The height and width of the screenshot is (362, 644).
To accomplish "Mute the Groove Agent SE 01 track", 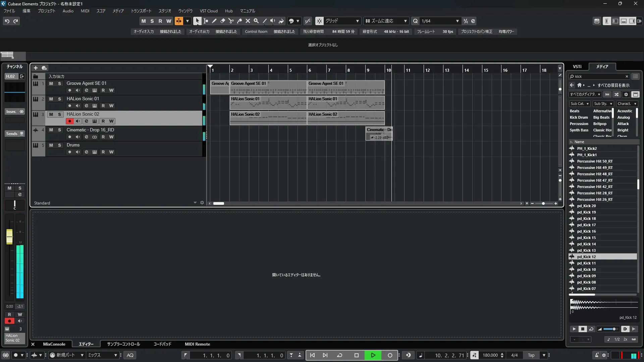I will pos(51,83).
